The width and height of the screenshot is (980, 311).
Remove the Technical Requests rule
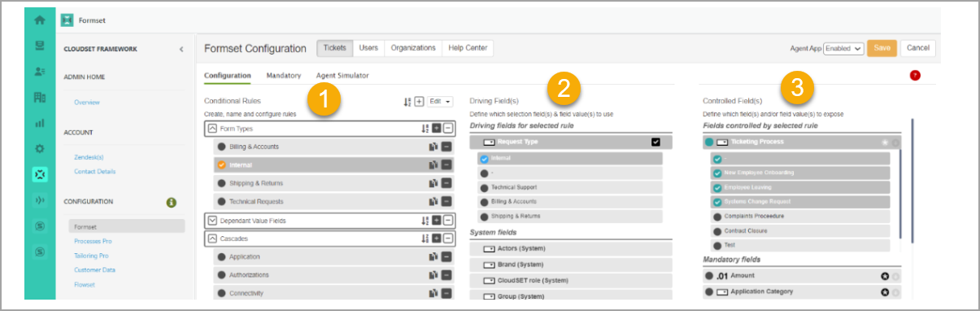click(x=446, y=201)
